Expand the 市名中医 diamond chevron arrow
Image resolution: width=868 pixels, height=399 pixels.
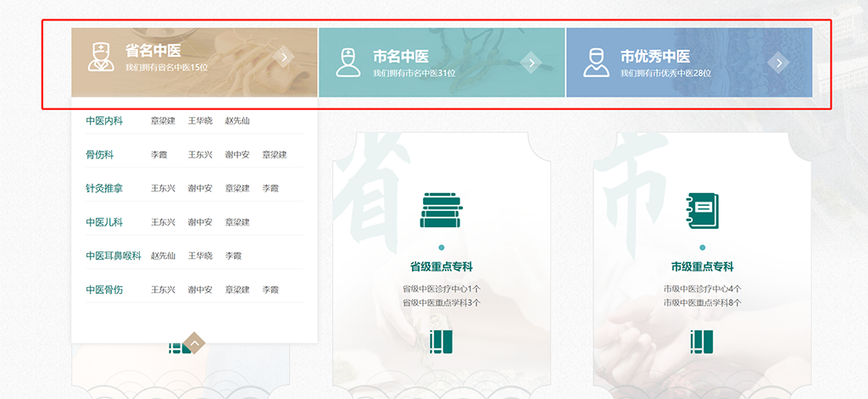pyautogui.click(x=531, y=63)
